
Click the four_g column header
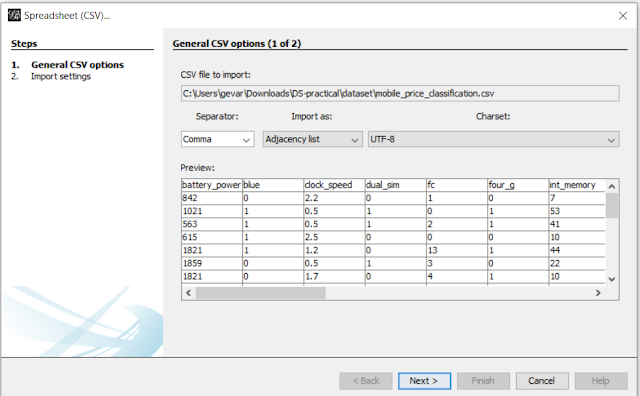[x=518, y=185]
